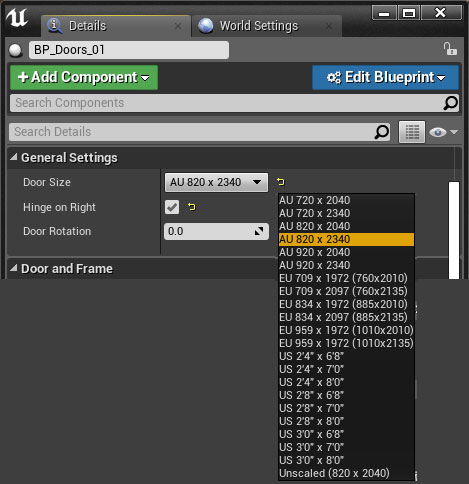This screenshot has height=484, width=469.
Task: Click the details panel vertical scrollbar
Action: click(x=454, y=230)
